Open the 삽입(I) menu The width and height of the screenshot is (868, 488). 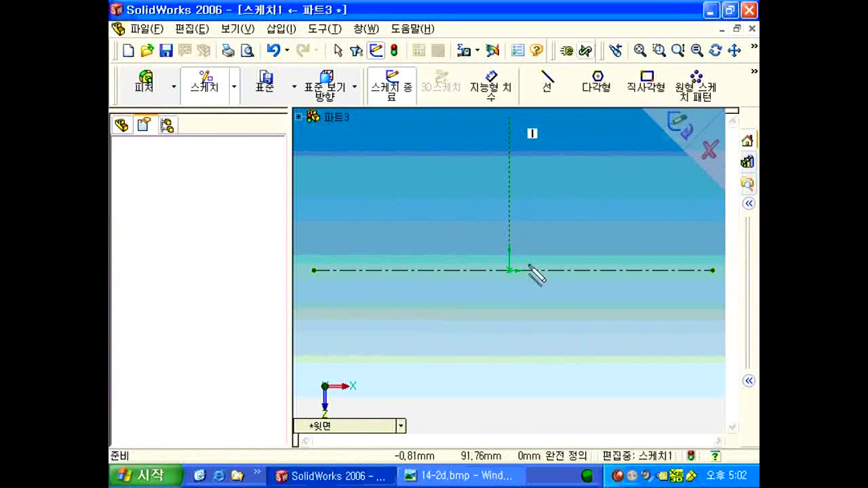tap(281, 28)
